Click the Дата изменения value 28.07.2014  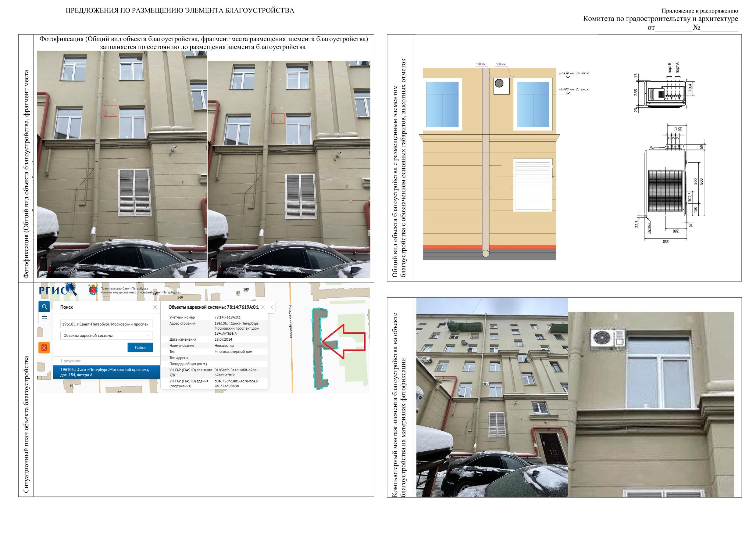tap(223, 339)
